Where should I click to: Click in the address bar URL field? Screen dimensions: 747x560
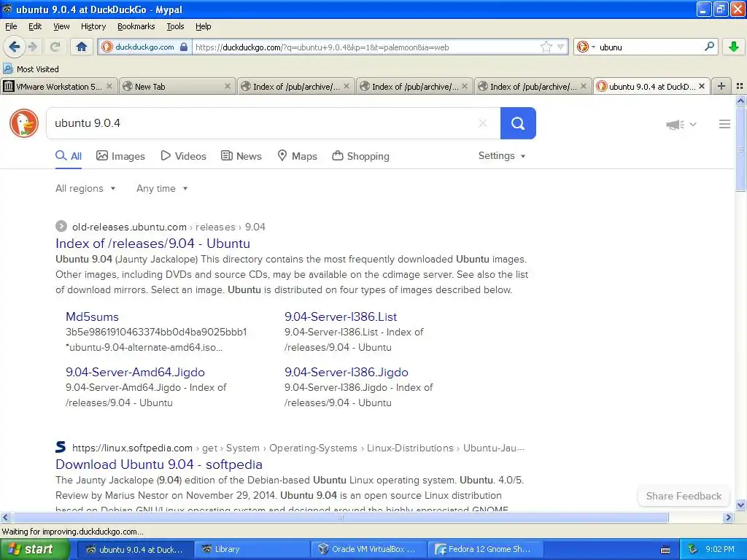365,47
